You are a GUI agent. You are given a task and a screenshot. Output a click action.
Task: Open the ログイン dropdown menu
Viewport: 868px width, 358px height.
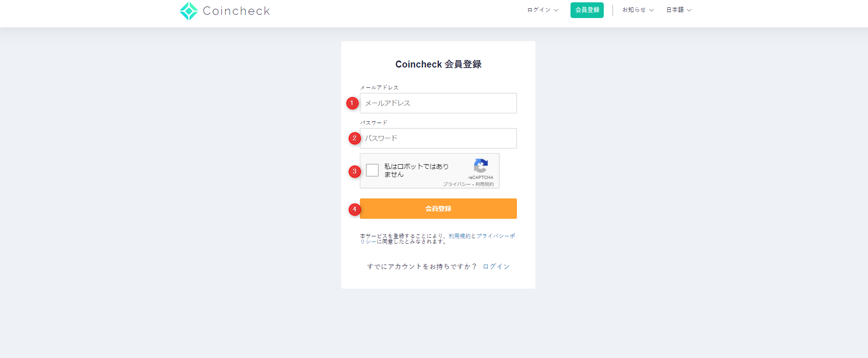pos(543,10)
